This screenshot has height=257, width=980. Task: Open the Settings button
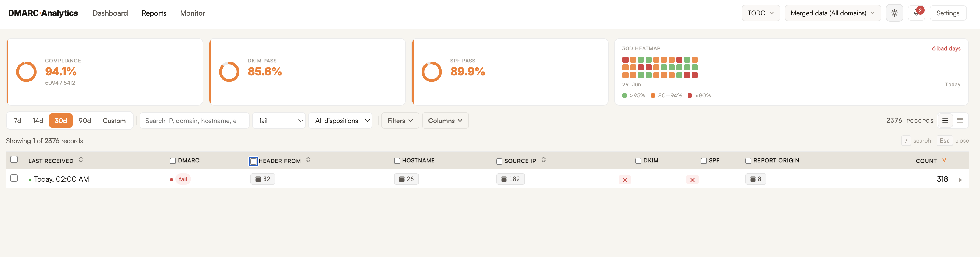click(x=948, y=13)
